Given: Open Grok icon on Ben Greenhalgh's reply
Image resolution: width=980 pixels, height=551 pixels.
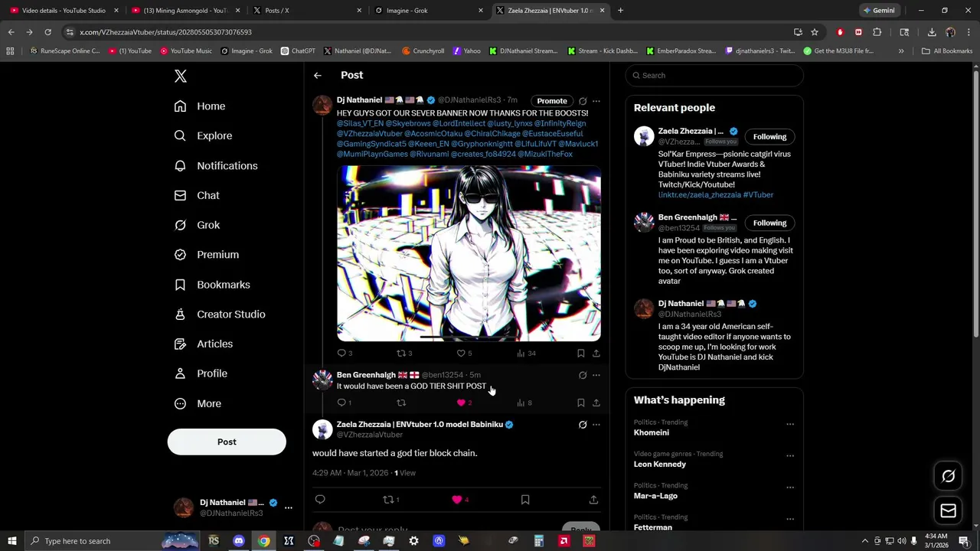Looking at the screenshot, I should 583,375.
